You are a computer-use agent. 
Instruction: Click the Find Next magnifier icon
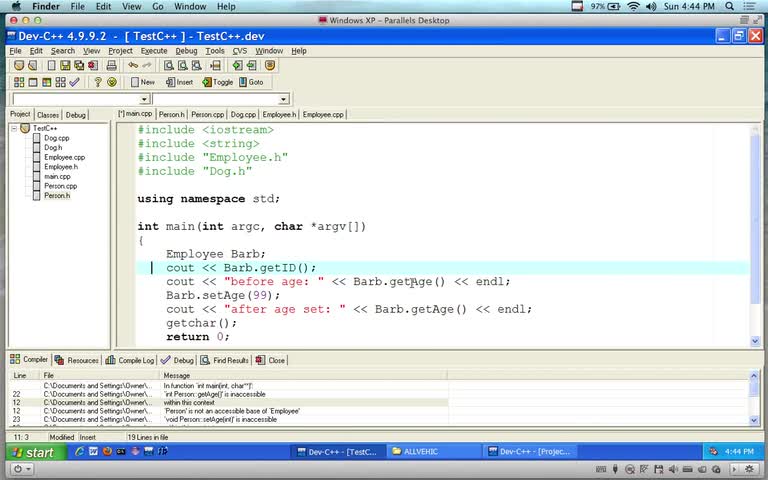[x=196, y=65]
